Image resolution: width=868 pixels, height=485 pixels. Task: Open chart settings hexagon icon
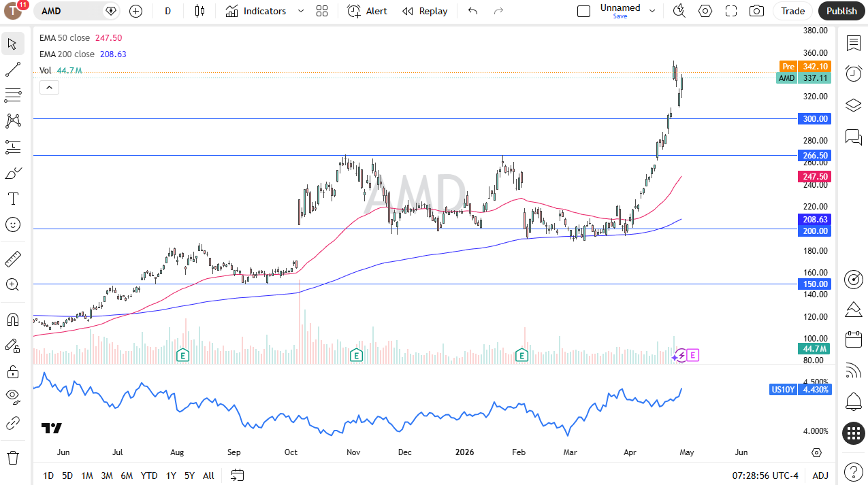coord(705,11)
